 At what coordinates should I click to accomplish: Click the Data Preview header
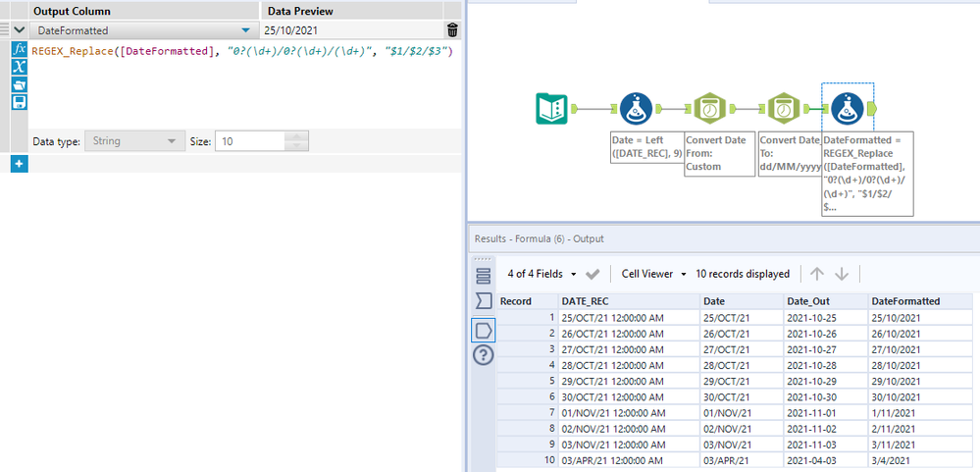pos(351,11)
